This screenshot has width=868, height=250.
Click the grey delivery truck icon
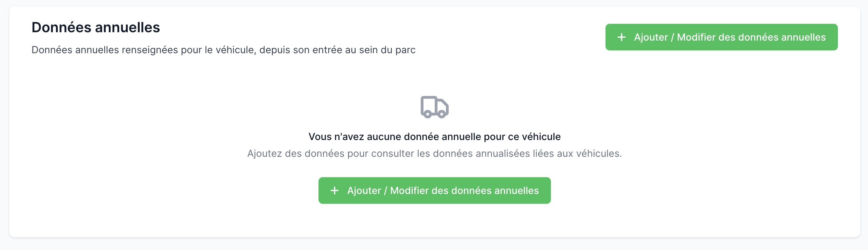point(434,107)
